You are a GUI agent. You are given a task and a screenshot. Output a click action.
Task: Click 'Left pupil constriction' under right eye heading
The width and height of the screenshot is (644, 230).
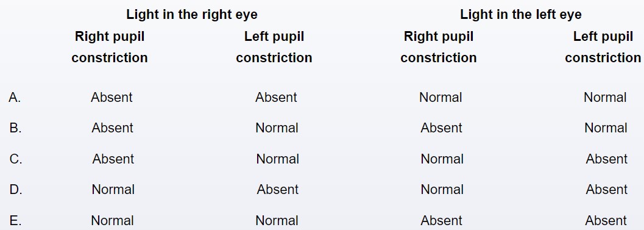[274, 47]
